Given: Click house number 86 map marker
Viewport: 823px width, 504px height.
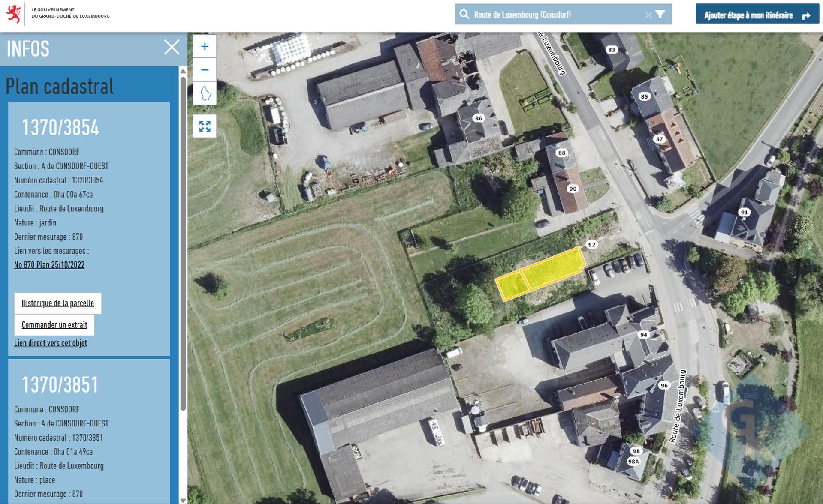Looking at the screenshot, I should [478, 118].
